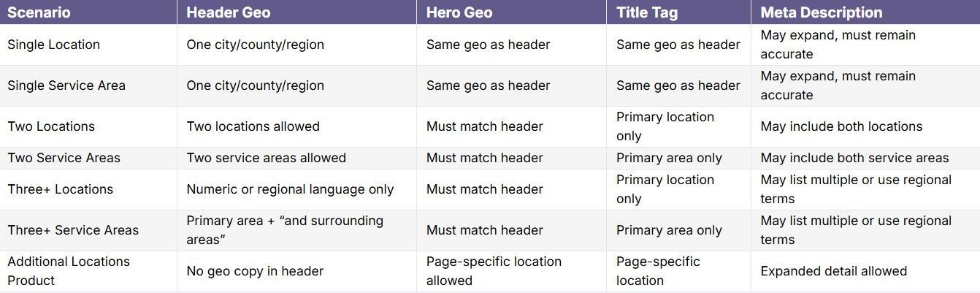
Task: Click the Title Tag column header
Action: [648, 12]
